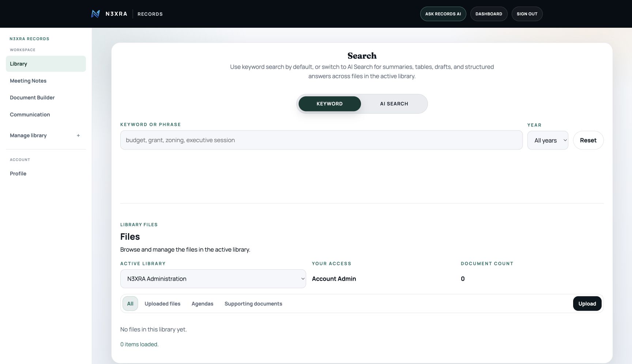Open Manage library in the sidebar
The image size is (632, 364).
coord(46,136)
